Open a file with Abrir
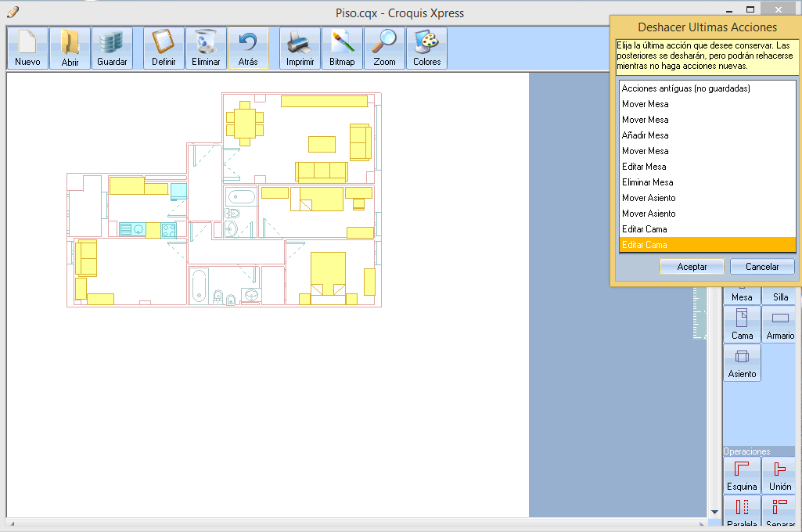The width and height of the screenshot is (802, 532). 70,48
